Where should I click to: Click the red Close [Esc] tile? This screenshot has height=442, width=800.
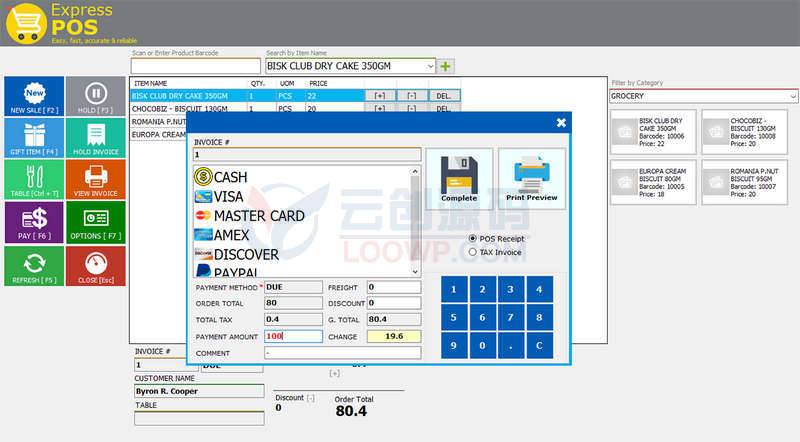tap(95, 266)
